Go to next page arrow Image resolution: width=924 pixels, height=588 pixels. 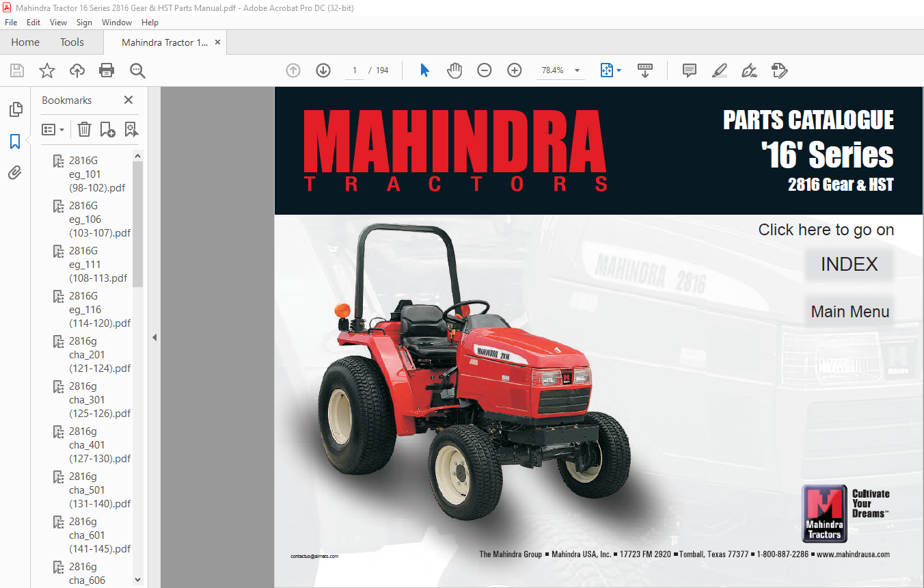coord(323,70)
